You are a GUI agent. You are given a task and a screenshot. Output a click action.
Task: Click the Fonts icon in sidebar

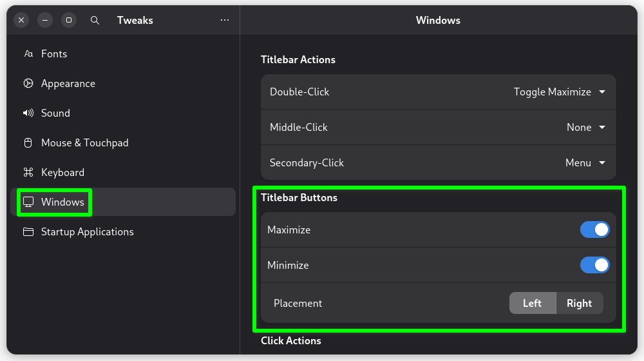pyautogui.click(x=28, y=54)
